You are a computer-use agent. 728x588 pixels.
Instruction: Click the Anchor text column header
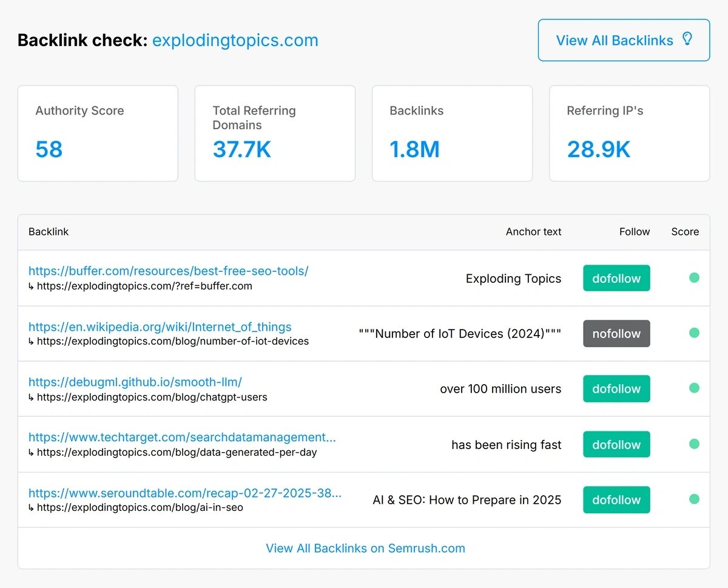tap(533, 232)
